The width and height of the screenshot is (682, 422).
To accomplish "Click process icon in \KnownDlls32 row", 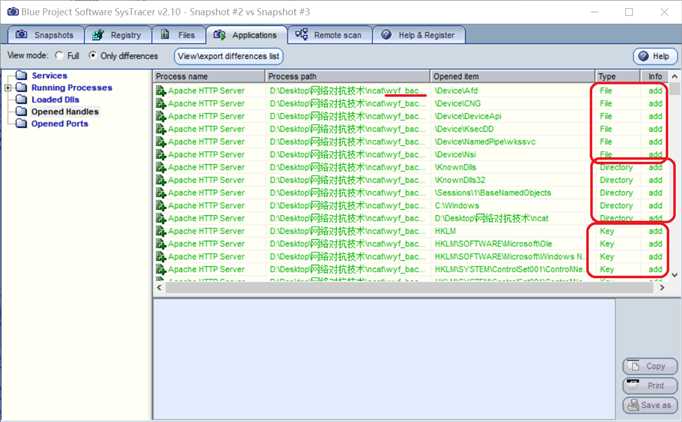I will tap(161, 180).
